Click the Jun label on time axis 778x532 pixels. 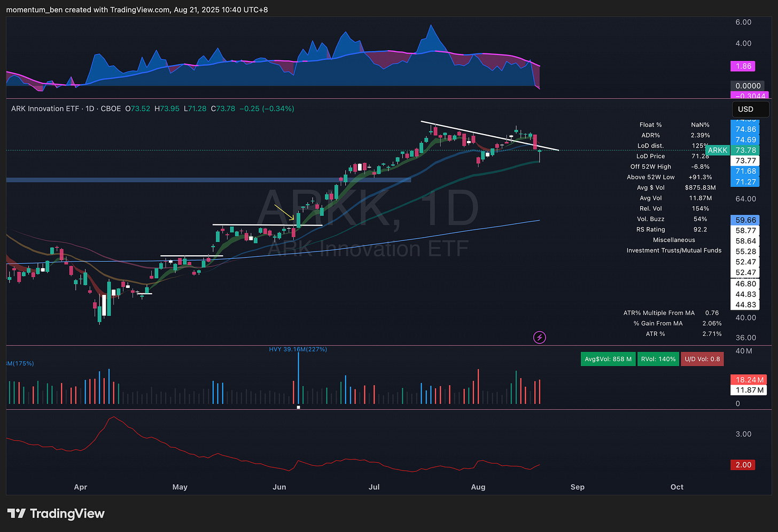pos(279,487)
